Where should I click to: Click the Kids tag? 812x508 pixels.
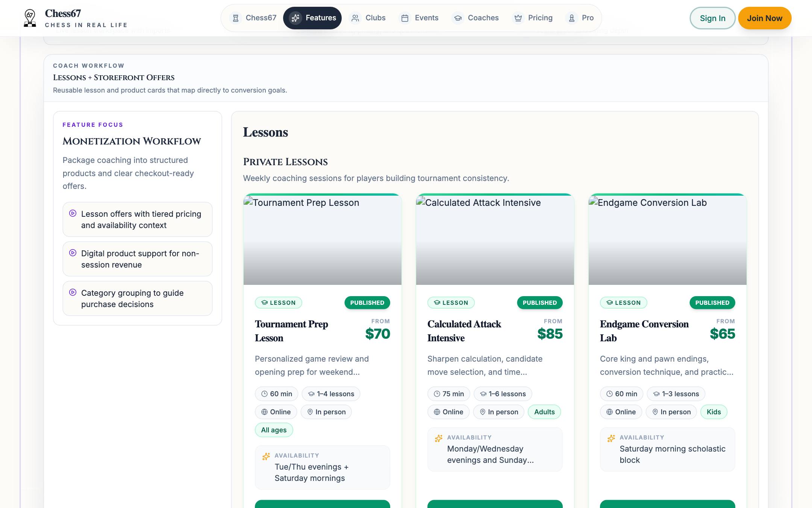tap(714, 412)
